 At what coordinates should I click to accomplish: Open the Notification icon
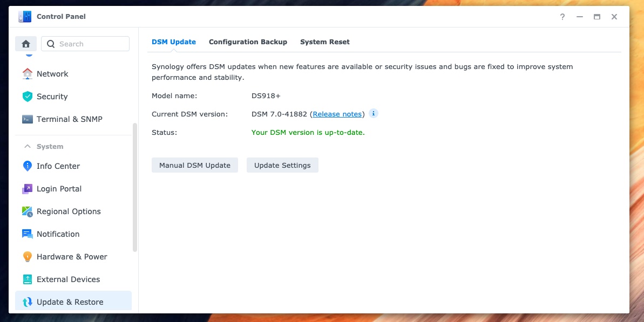pyautogui.click(x=27, y=234)
